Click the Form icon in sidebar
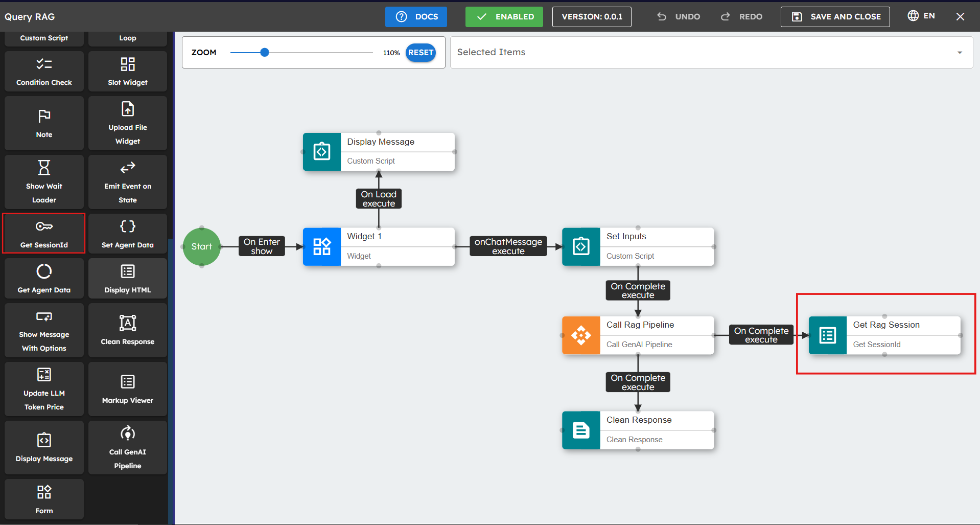This screenshot has width=980, height=525. coord(44,492)
